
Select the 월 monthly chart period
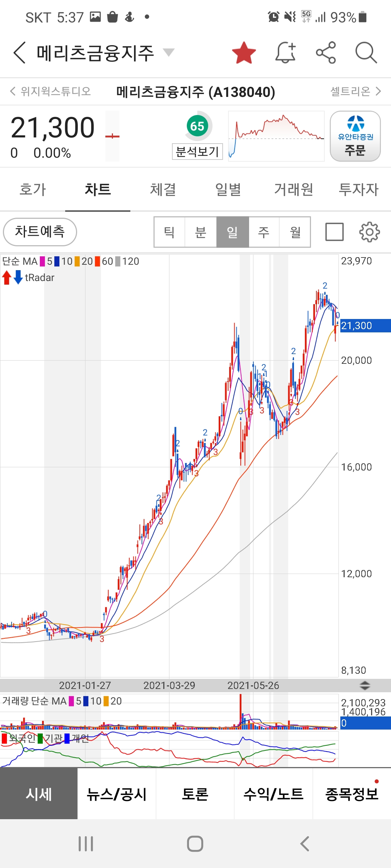pos(295,232)
